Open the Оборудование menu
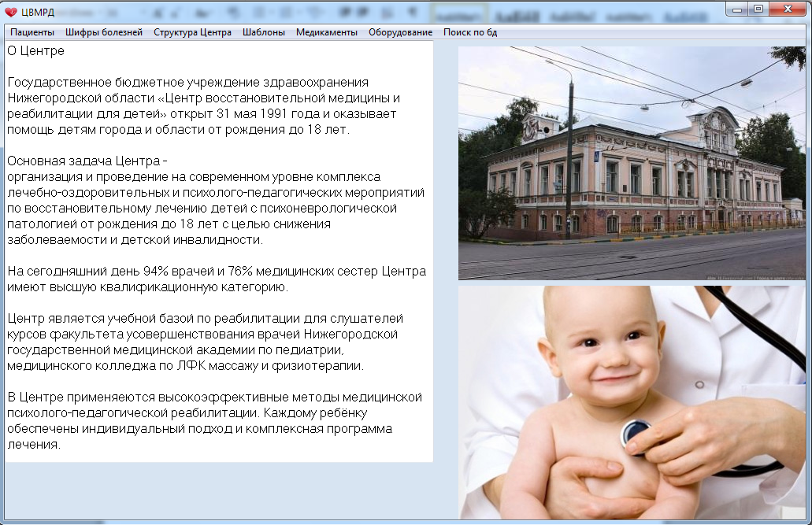 click(x=400, y=32)
